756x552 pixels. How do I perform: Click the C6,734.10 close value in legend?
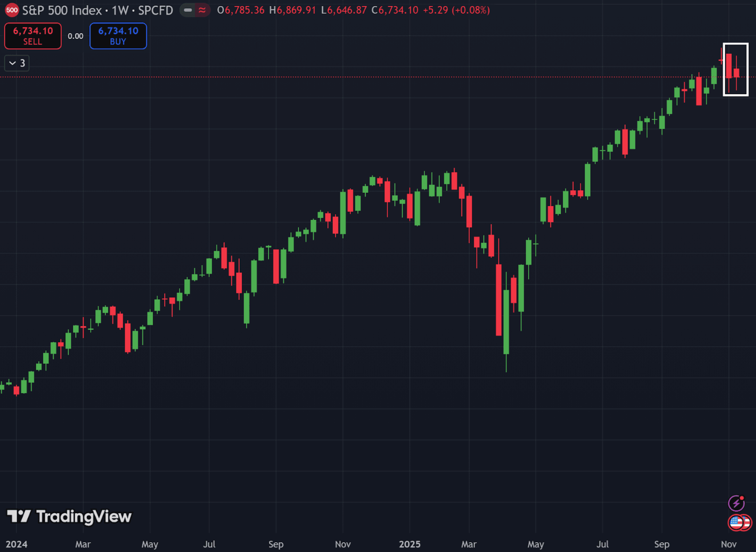(x=395, y=10)
